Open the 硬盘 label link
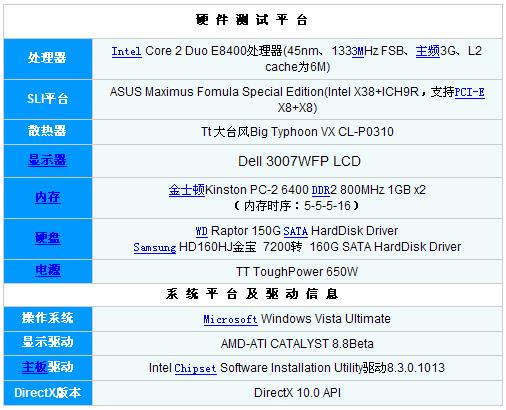Screen dimensions: 506x410 48,238
